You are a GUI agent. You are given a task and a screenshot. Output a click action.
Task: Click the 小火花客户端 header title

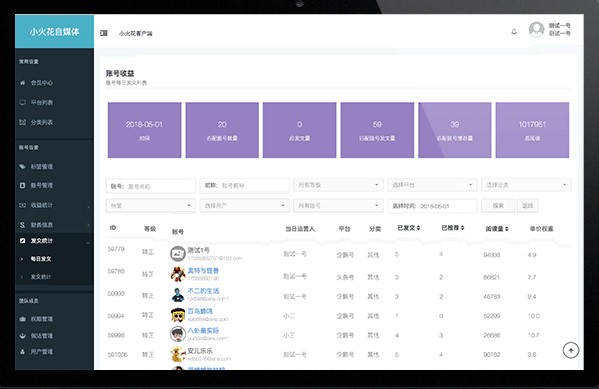[x=135, y=34]
